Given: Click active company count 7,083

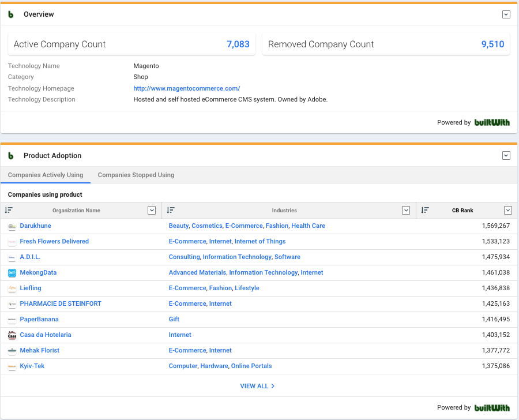Looking at the screenshot, I should pyautogui.click(x=238, y=44).
